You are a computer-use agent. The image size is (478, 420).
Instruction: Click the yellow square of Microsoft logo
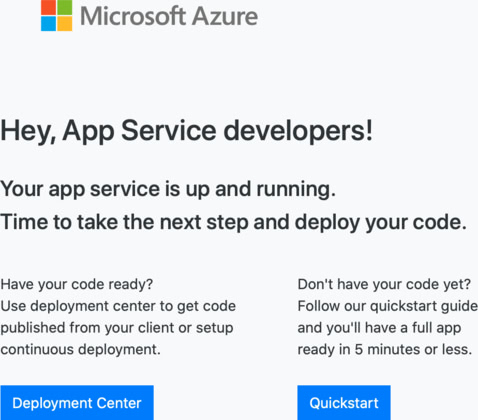pyautogui.click(x=65, y=24)
